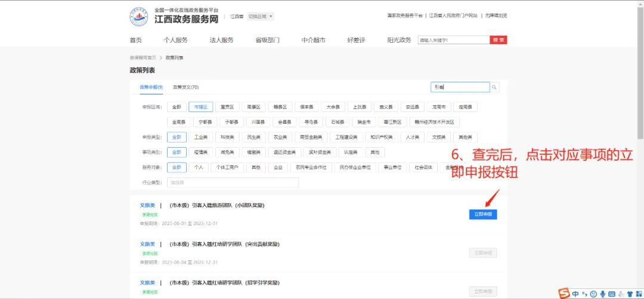The image size is (644, 299).
Task: Open the 个人服务 navigation item
Action: (175, 40)
